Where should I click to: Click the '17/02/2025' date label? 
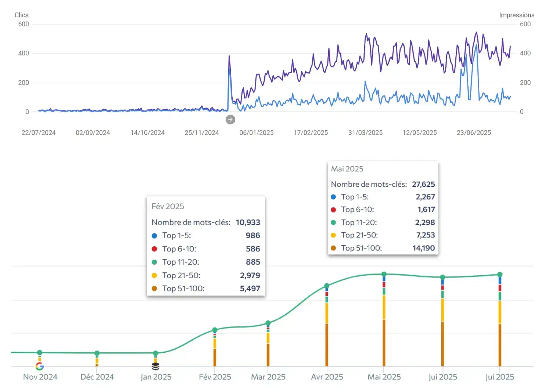311,133
